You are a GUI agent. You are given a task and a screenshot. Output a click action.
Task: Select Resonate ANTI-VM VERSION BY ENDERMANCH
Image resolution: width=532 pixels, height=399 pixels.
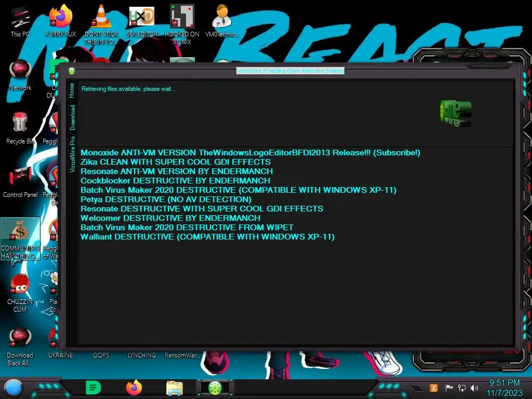click(x=177, y=171)
